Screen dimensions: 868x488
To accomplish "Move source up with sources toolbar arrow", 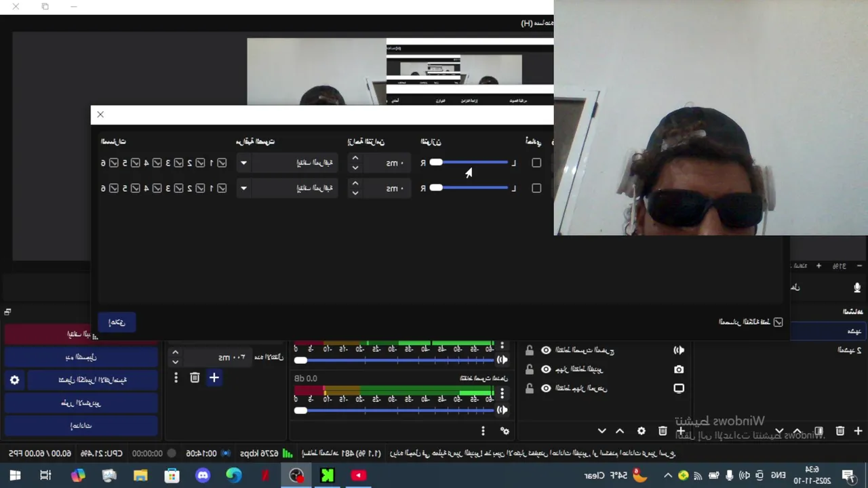I will point(620,431).
